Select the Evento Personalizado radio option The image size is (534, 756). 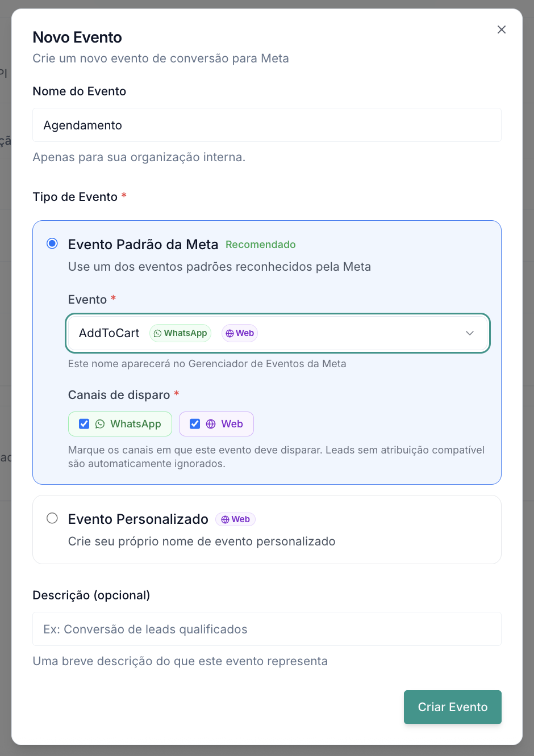(x=52, y=518)
